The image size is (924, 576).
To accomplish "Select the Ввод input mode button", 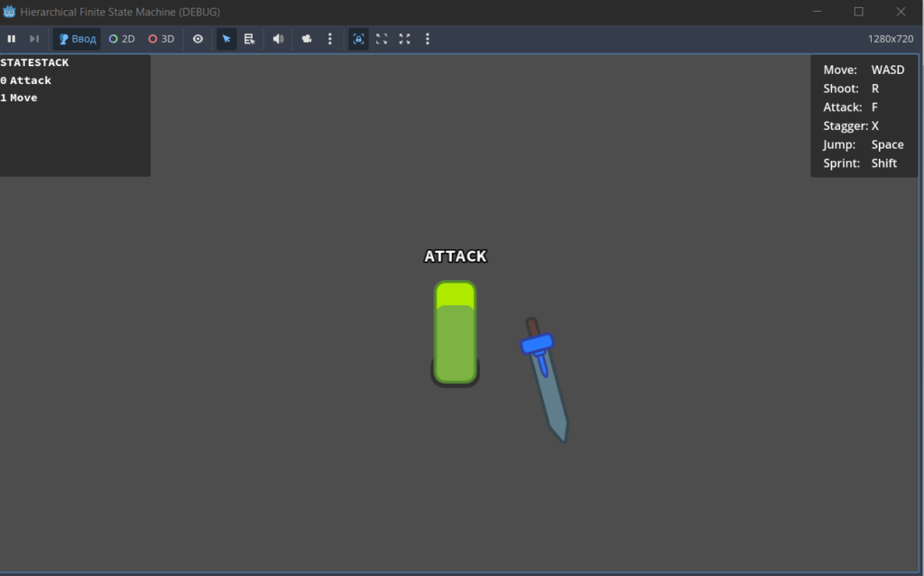I will point(78,39).
